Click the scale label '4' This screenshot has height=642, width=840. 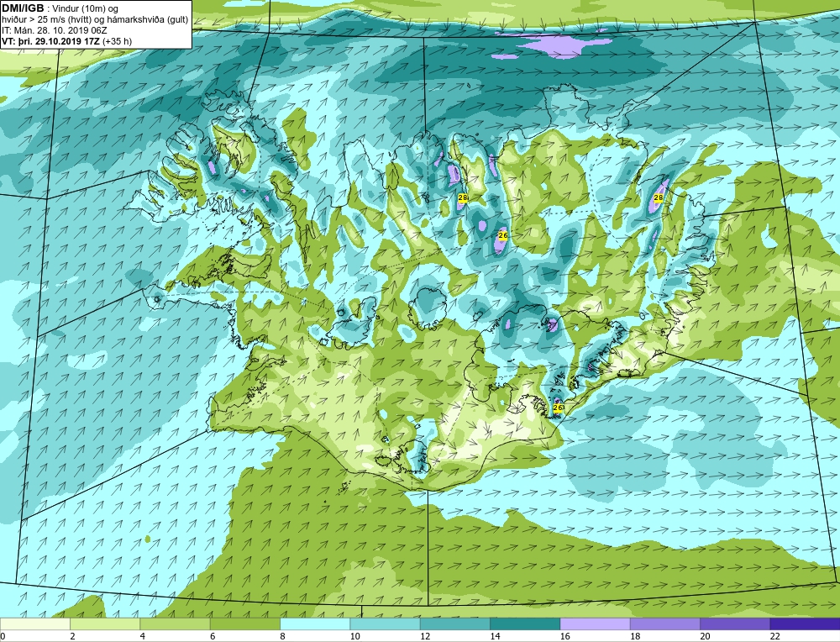tap(143, 637)
